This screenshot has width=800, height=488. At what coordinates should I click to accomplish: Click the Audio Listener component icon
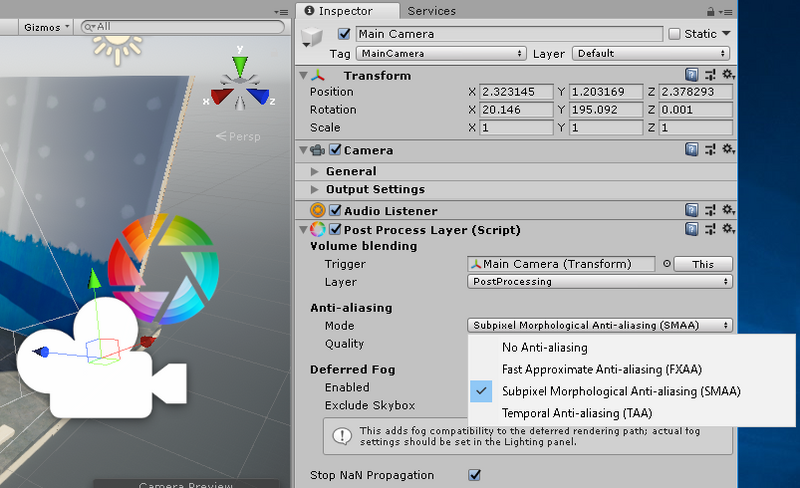pyautogui.click(x=317, y=210)
